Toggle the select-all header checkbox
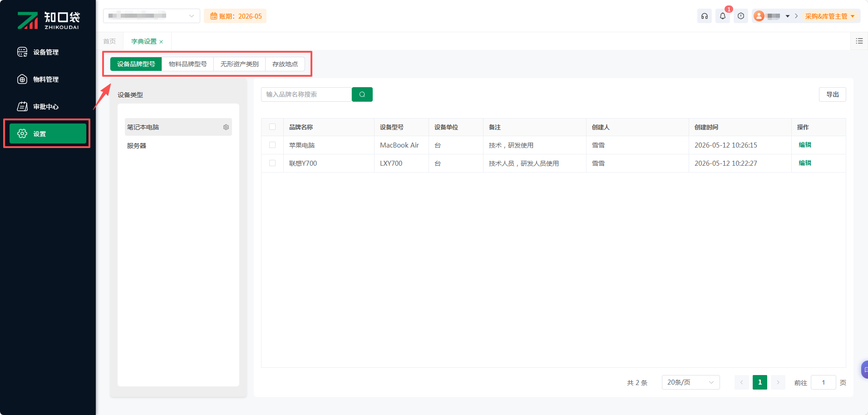The width and height of the screenshot is (868, 415). pyautogui.click(x=272, y=127)
